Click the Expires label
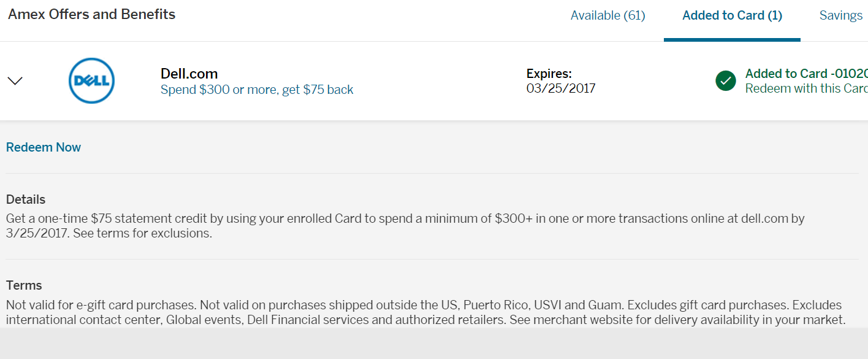The height and width of the screenshot is (359, 868). pyautogui.click(x=549, y=74)
